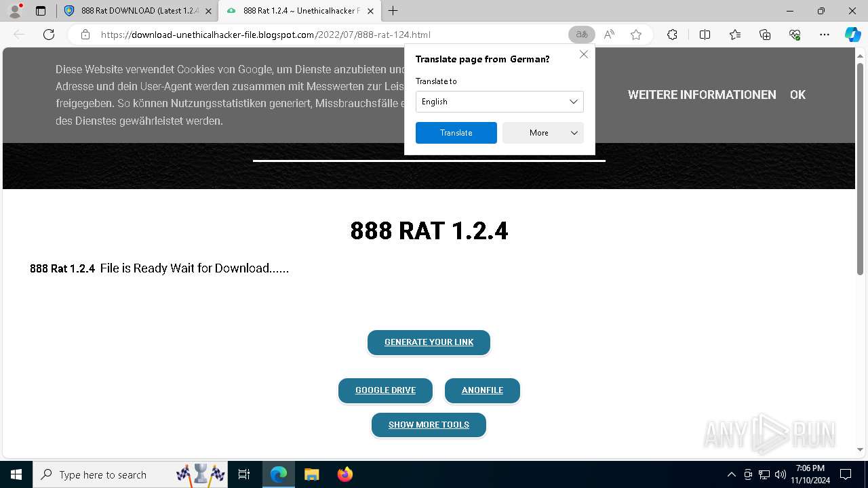Click GENERATE YOUR LINK button
The image size is (868, 488).
[x=429, y=342]
